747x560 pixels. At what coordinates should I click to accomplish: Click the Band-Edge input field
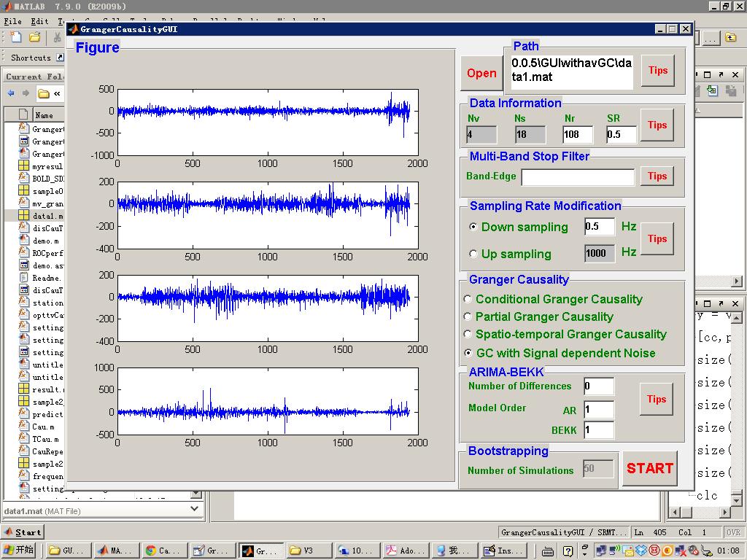578,176
